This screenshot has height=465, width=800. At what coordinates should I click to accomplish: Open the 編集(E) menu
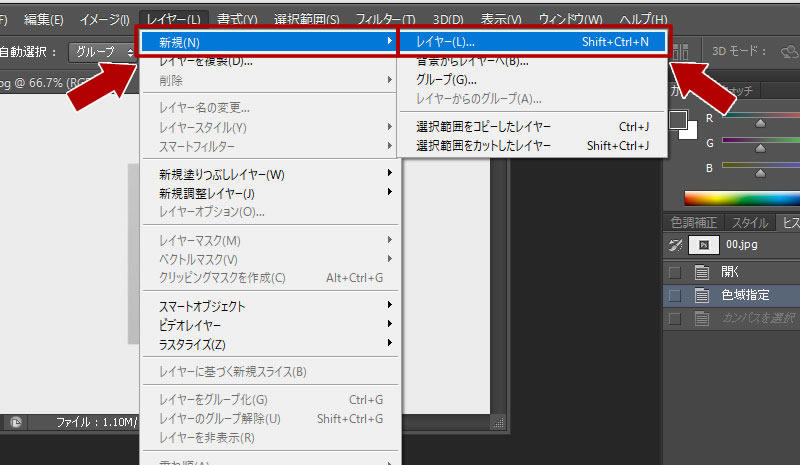[x=44, y=19]
